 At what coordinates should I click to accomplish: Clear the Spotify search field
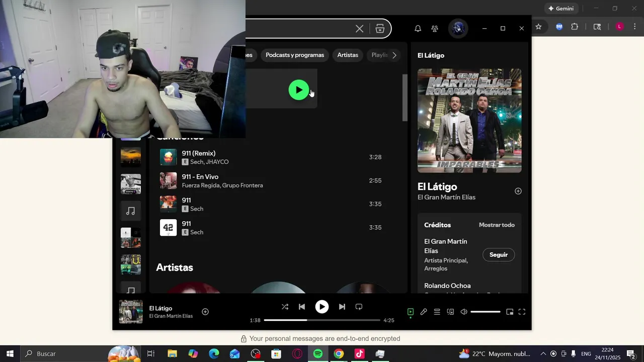[x=359, y=29]
